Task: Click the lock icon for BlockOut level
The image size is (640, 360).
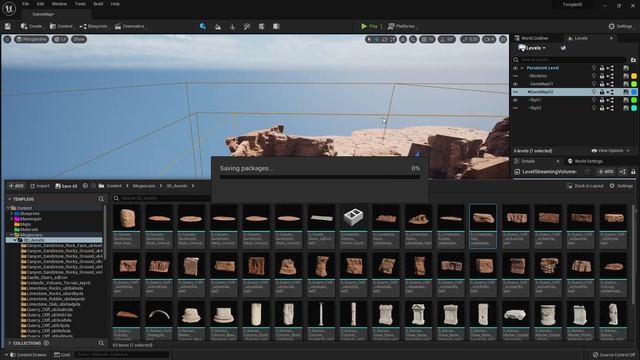Action: [602, 76]
